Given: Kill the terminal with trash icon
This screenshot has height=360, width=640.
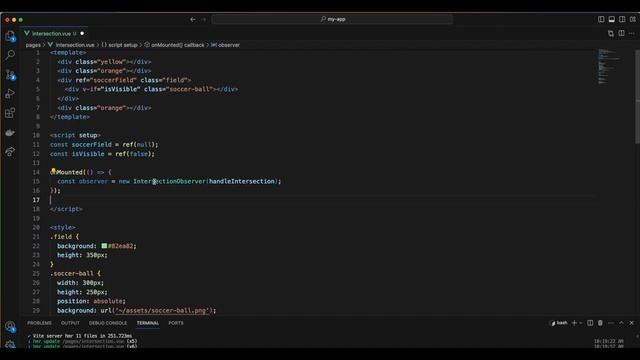Looking at the screenshot, I should pyautogui.click(x=600, y=323).
